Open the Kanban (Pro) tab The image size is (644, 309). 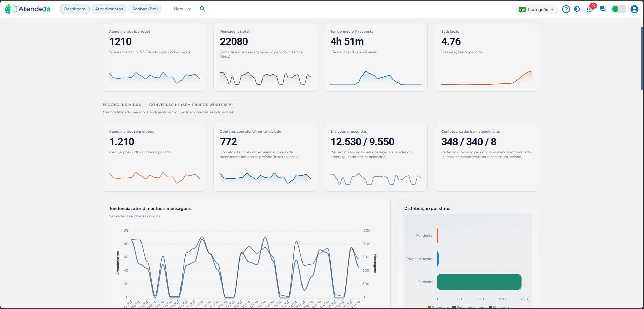click(x=145, y=9)
